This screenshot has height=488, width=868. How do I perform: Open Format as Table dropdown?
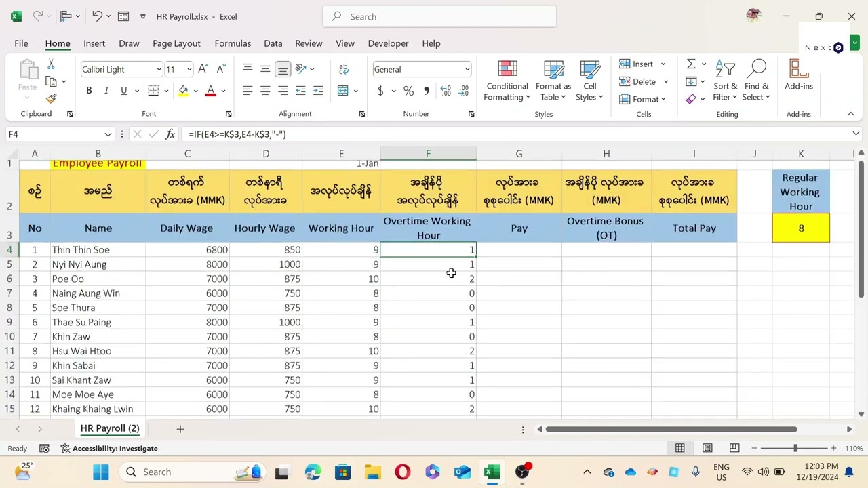553,81
